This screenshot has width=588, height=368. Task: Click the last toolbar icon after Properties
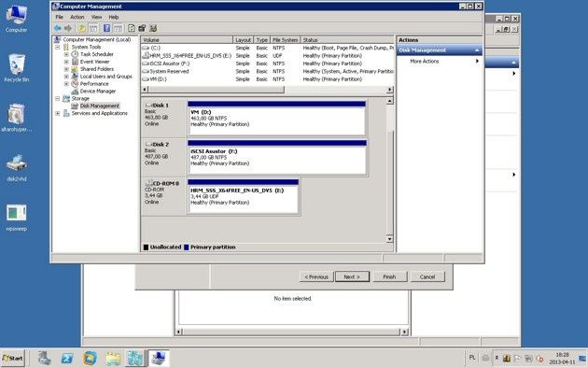(x=153, y=28)
